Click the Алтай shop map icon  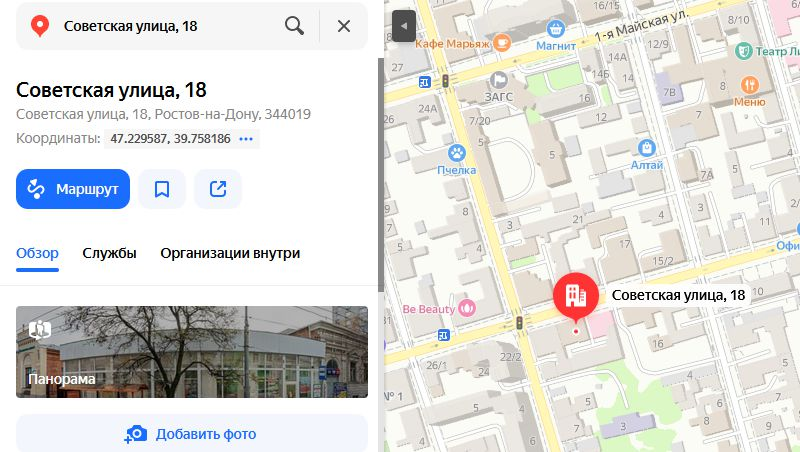click(x=646, y=148)
